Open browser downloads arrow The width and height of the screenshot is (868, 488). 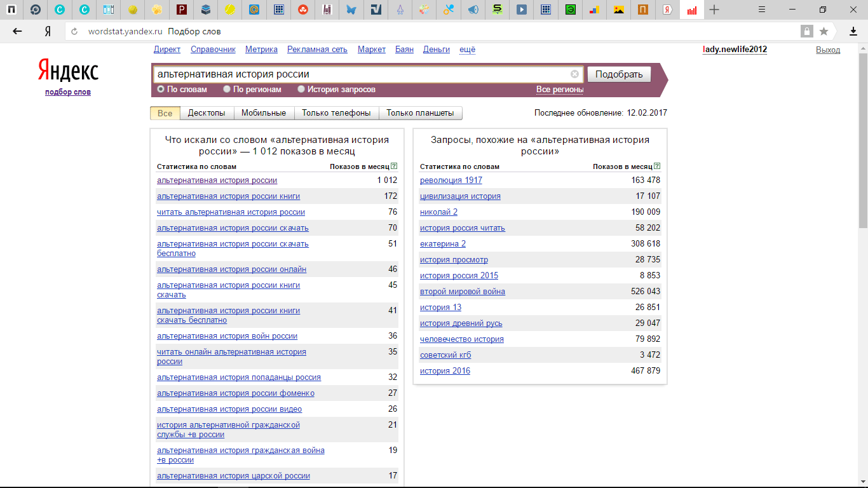point(854,31)
